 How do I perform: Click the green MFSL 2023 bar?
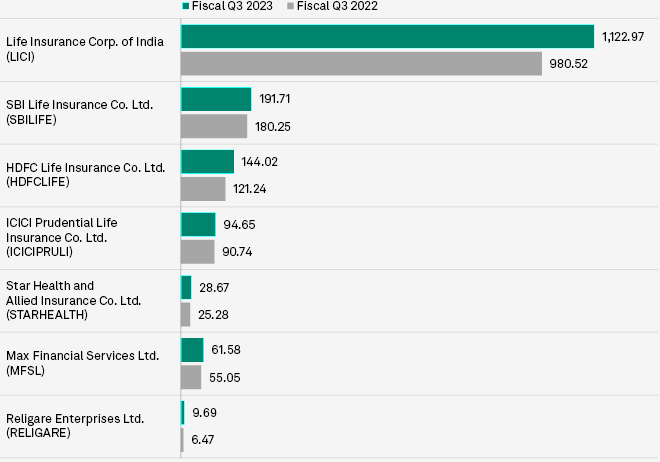click(192, 350)
